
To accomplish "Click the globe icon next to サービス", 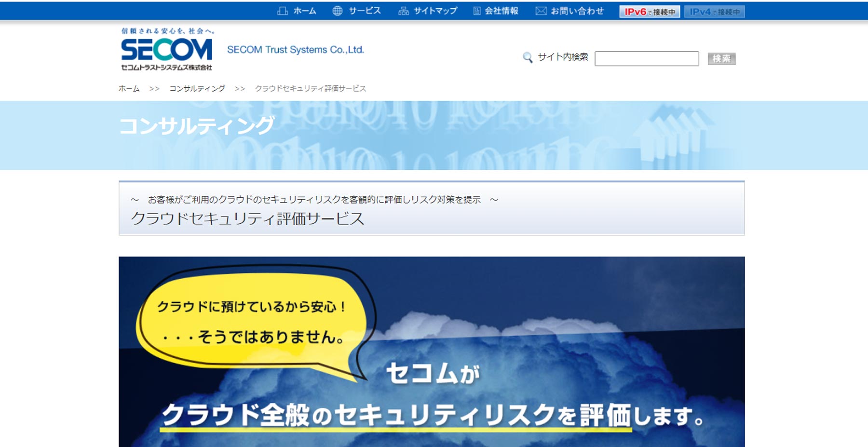I will click(x=338, y=11).
